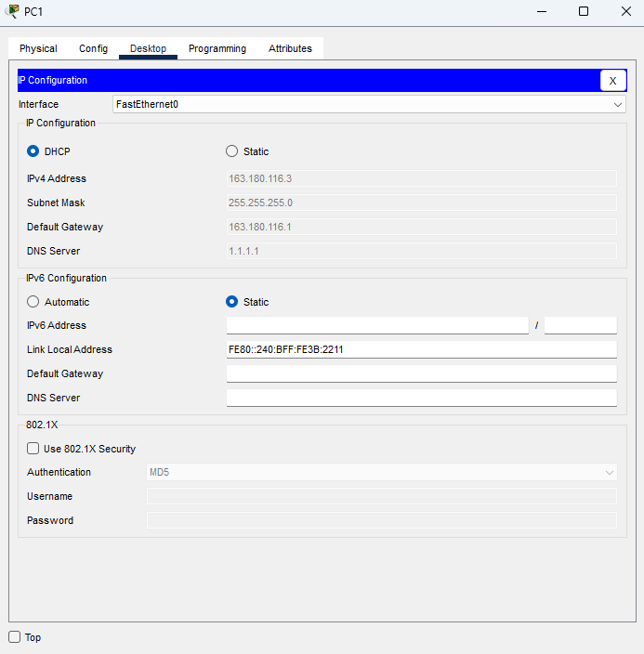Open the Interface FastEthernet0 dropdown
Viewport: 644px width, 654px height.
(369, 104)
